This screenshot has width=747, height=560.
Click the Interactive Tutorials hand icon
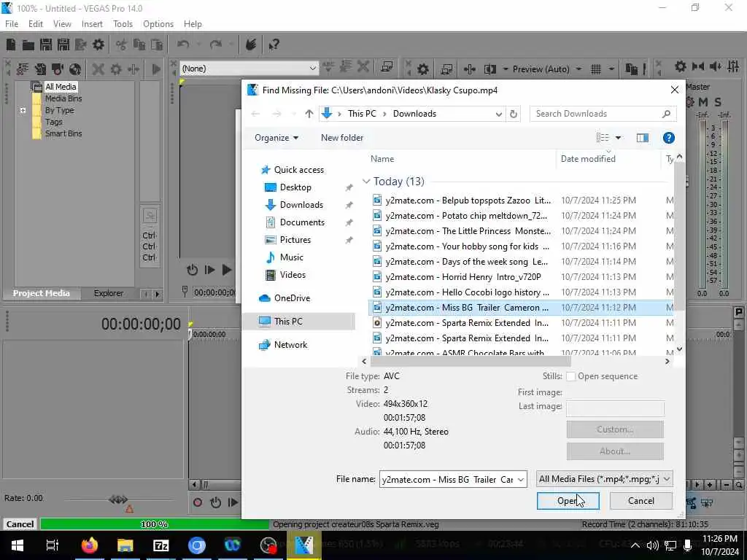pyautogui.click(x=251, y=44)
